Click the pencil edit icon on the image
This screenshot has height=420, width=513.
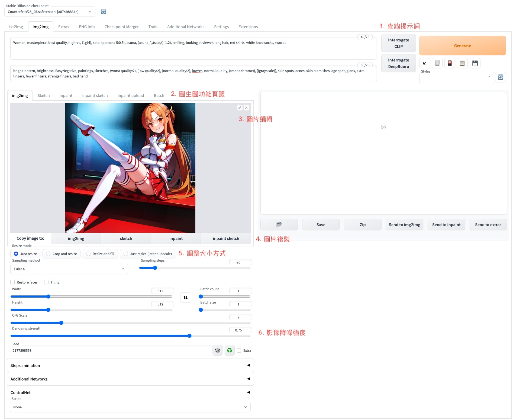pos(240,108)
